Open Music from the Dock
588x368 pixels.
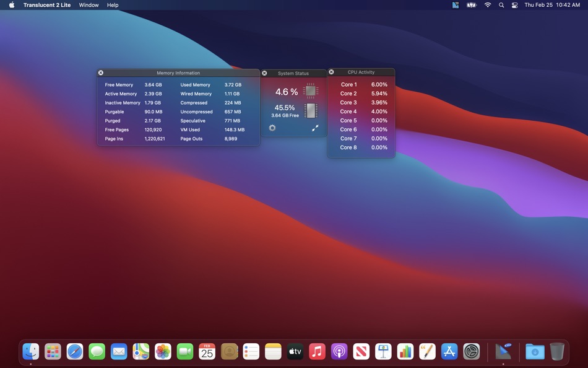point(318,352)
